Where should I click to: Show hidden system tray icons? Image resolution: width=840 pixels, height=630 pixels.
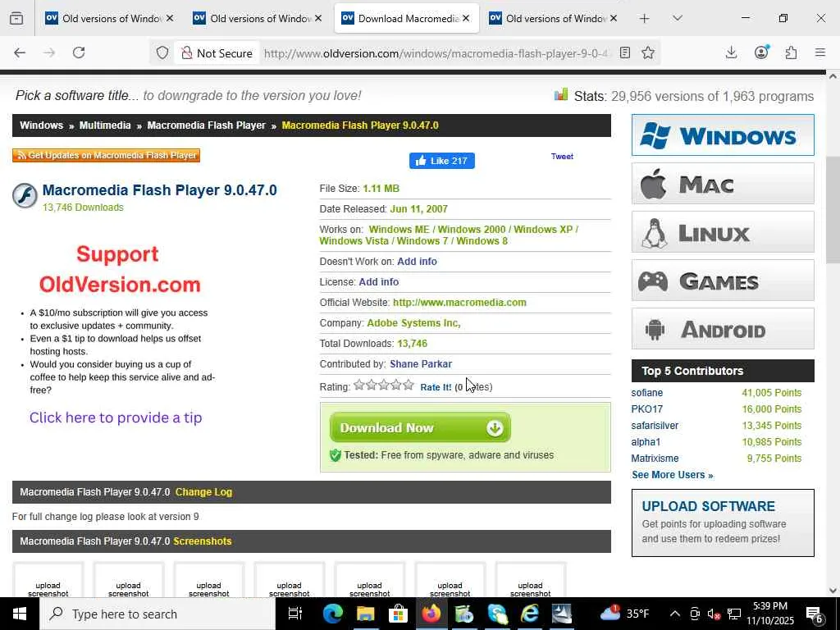point(675,614)
